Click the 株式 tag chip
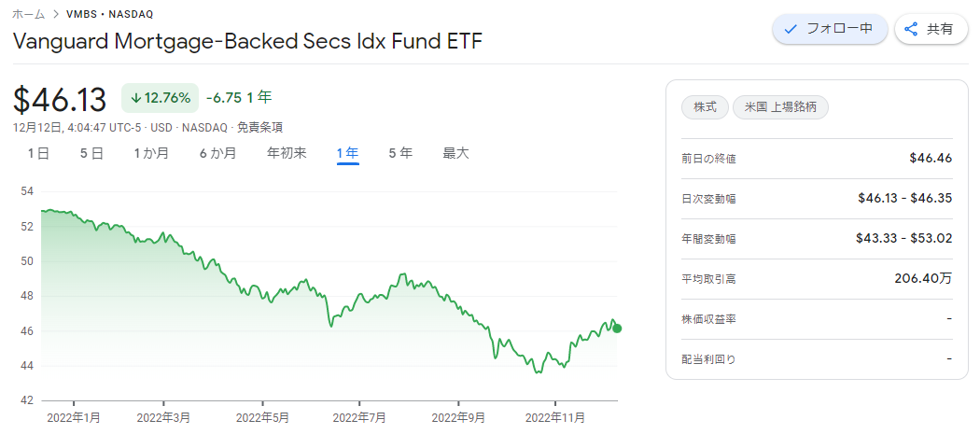This screenshot has width=980, height=434. (x=705, y=107)
